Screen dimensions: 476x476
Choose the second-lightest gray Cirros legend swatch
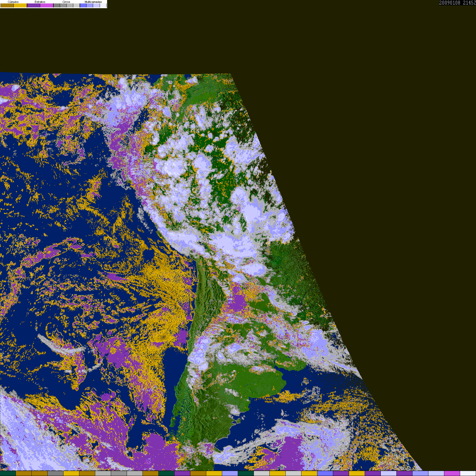tap(70, 5)
